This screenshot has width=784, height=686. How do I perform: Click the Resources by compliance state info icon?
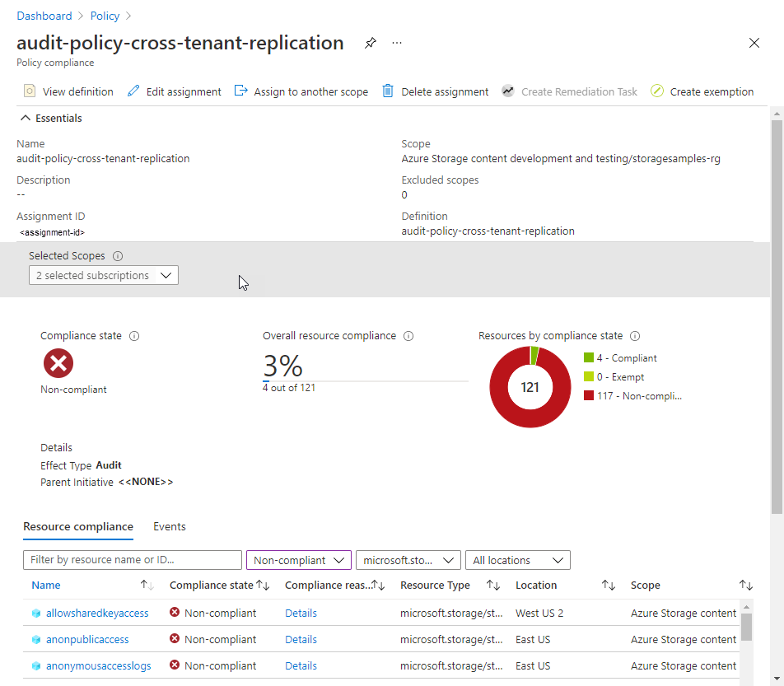[633, 336]
